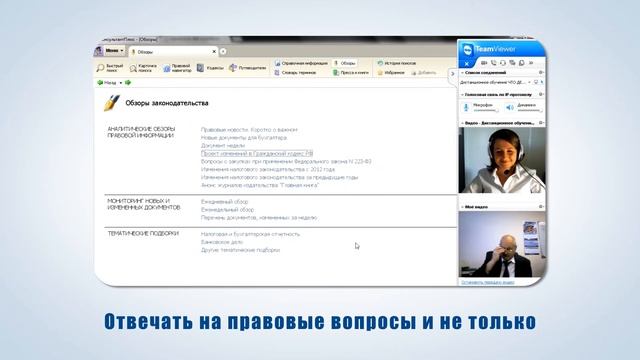This screenshot has height=360, width=640.
Task: Click the Аналитические обзоры правовой информации heading
Action: click(x=141, y=132)
